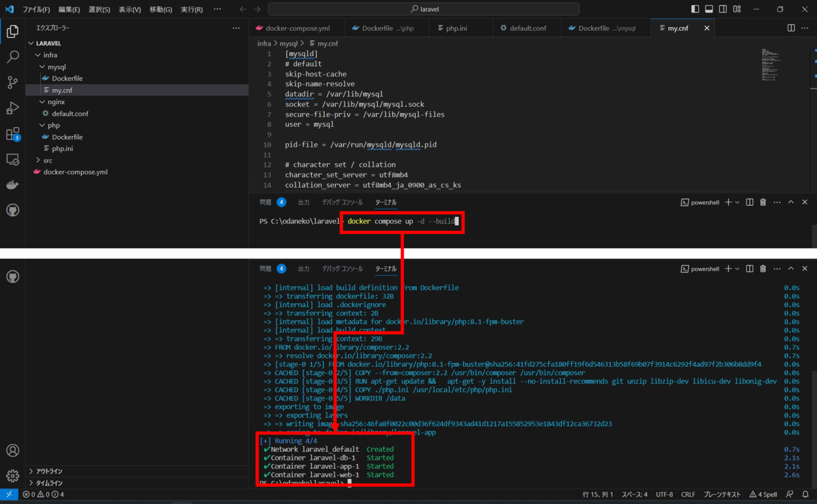Screen dimensions: 817x504
Task: Open the Search view in the activity bar
Action: point(12,56)
